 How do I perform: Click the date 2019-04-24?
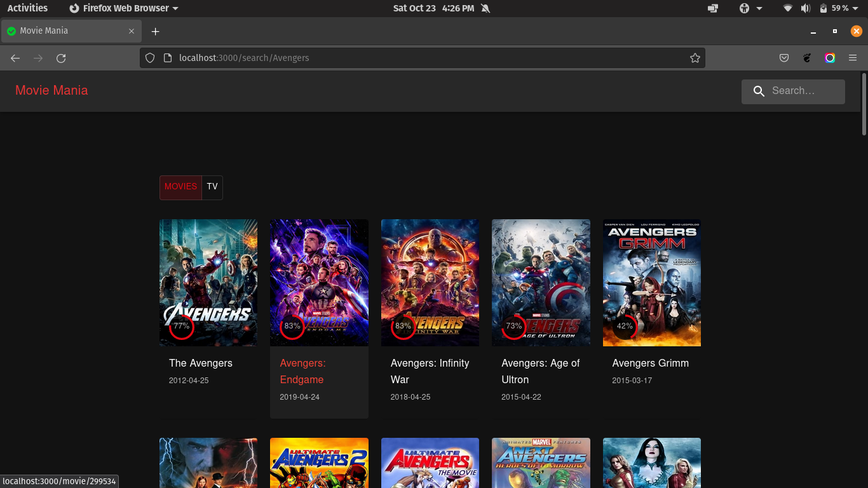(x=300, y=397)
